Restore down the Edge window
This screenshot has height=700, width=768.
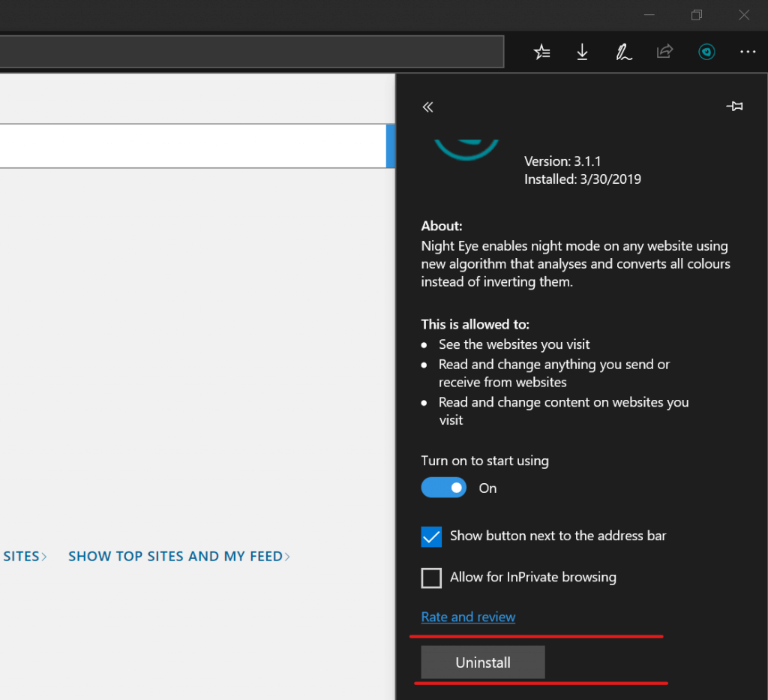[x=697, y=15]
